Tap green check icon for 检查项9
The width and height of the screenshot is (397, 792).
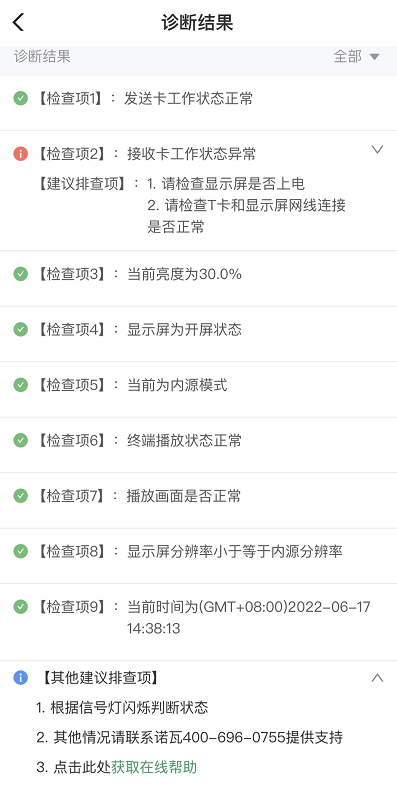pyautogui.click(x=21, y=606)
